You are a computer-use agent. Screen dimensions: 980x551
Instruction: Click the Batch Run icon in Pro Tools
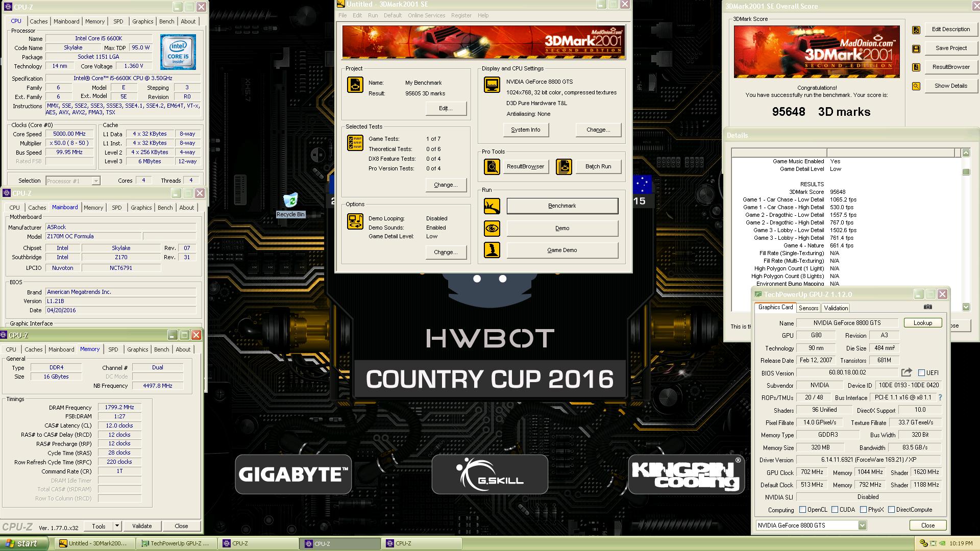pos(564,167)
